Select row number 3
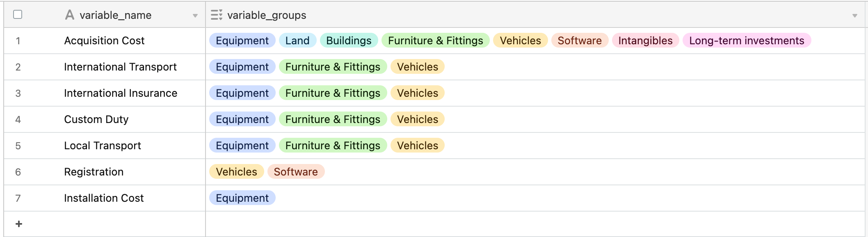 coord(18,93)
